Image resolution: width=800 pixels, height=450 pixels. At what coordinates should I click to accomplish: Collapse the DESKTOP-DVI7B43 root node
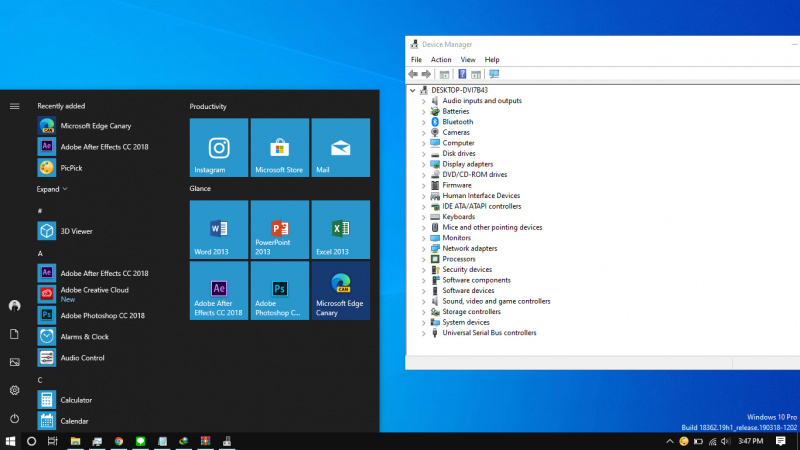click(412, 90)
